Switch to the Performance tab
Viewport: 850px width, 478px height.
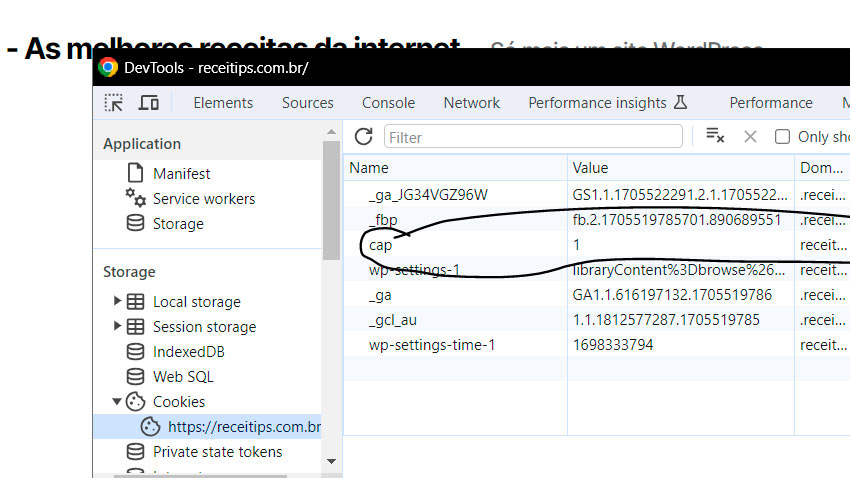771,103
